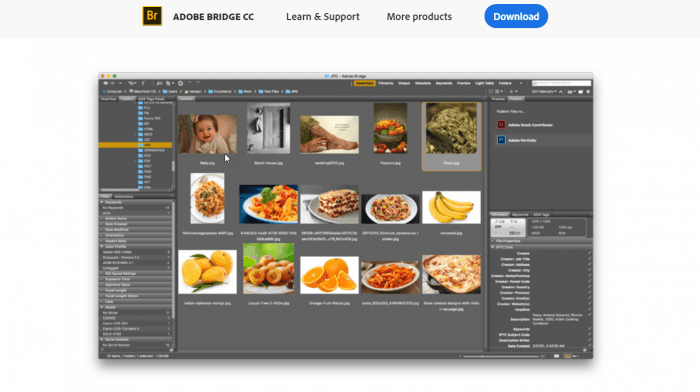Open the recent files dropdown icon
Screen dimensions: 700x392
point(132,83)
